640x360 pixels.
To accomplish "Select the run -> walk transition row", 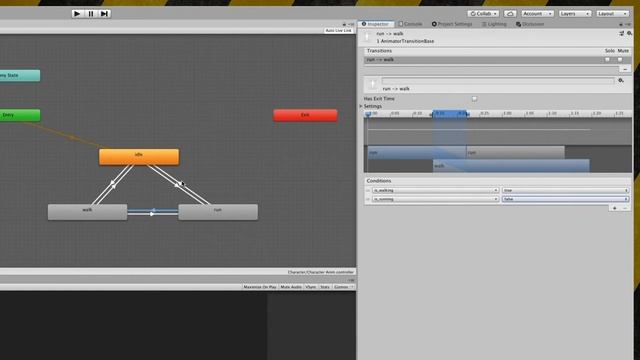I will click(x=498, y=60).
